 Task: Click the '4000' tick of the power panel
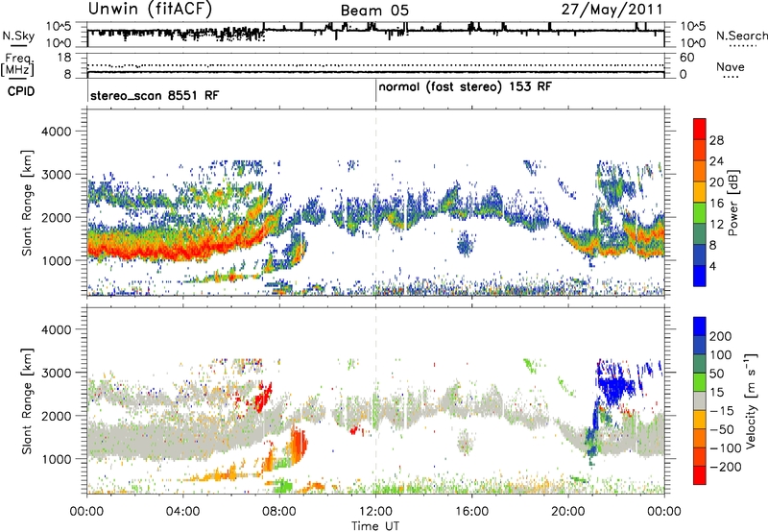tap(56, 132)
